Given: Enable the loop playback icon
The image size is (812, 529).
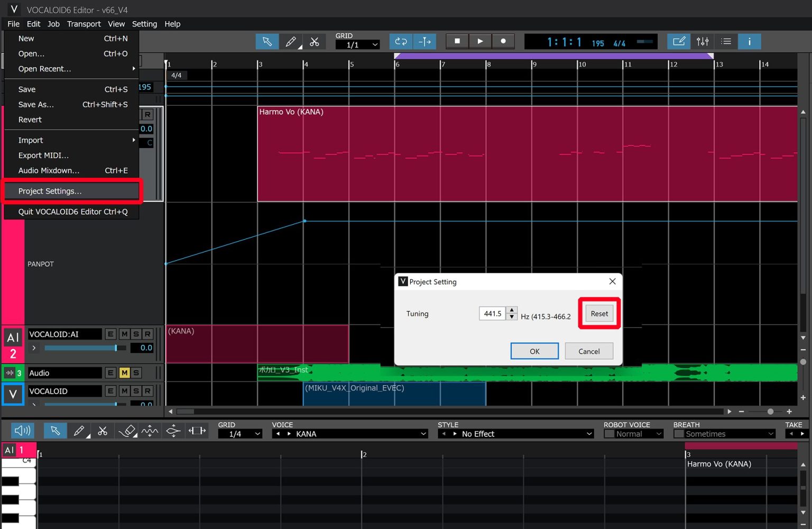Looking at the screenshot, I should (x=400, y=41).
